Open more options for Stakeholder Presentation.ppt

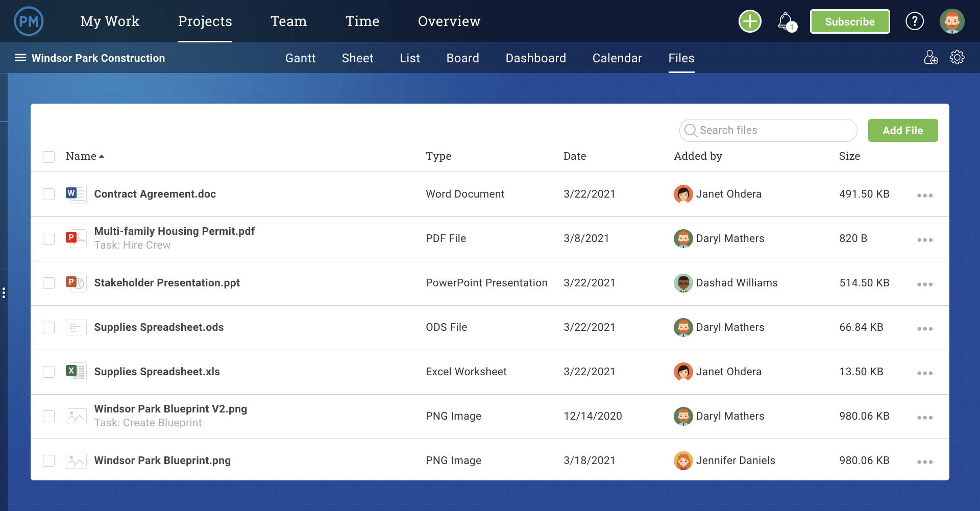(x=924, y=284)
